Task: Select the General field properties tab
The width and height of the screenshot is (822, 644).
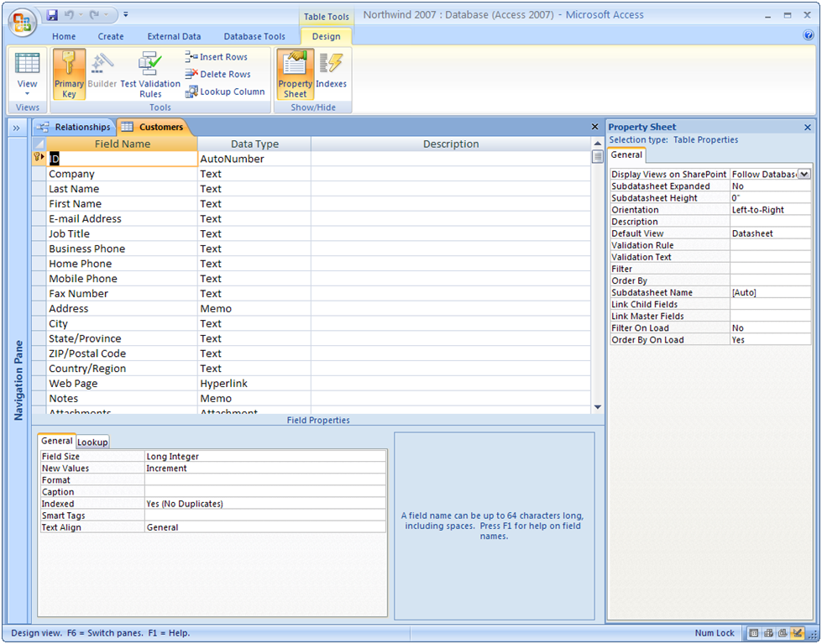Action: 56,441
